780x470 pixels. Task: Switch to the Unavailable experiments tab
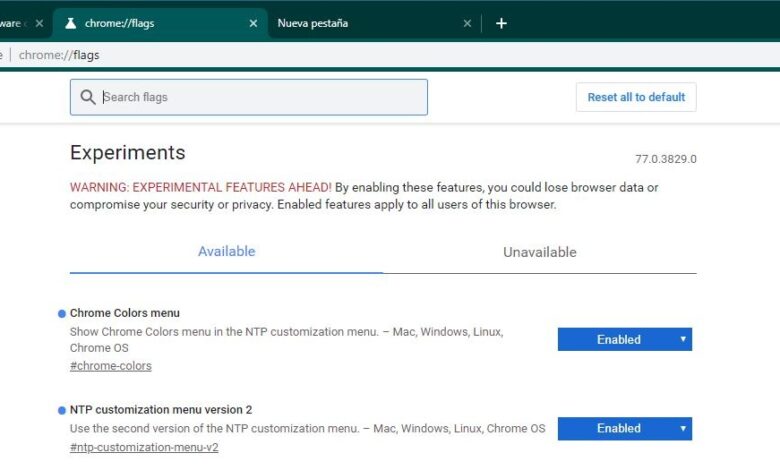click(539, 253)
